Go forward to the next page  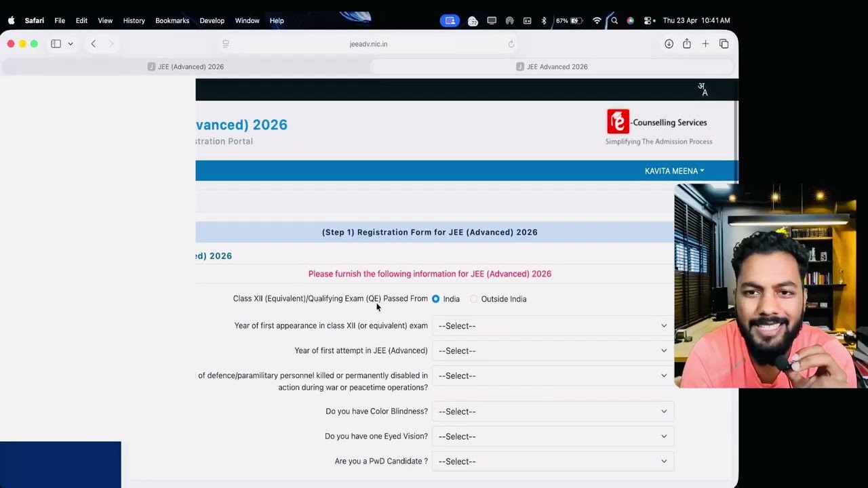pyautogui.click(x=111, y=43)
